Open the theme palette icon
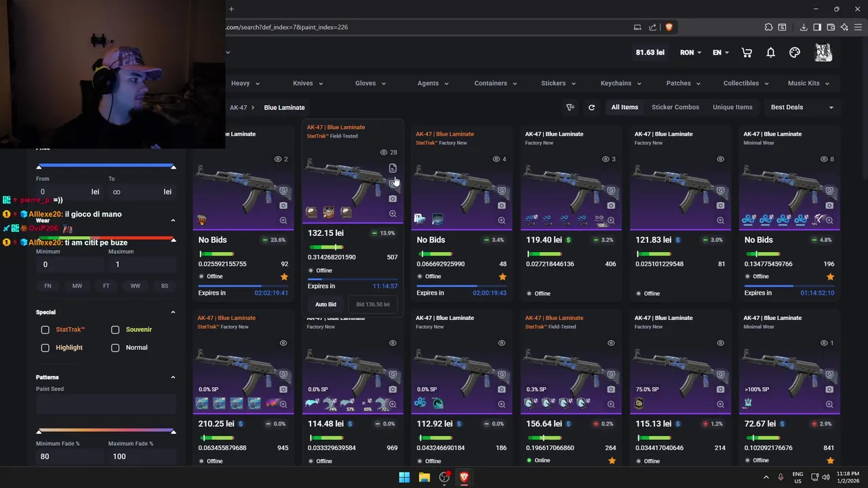The width and height of the screenshot is (868, 488). point(795,53)
